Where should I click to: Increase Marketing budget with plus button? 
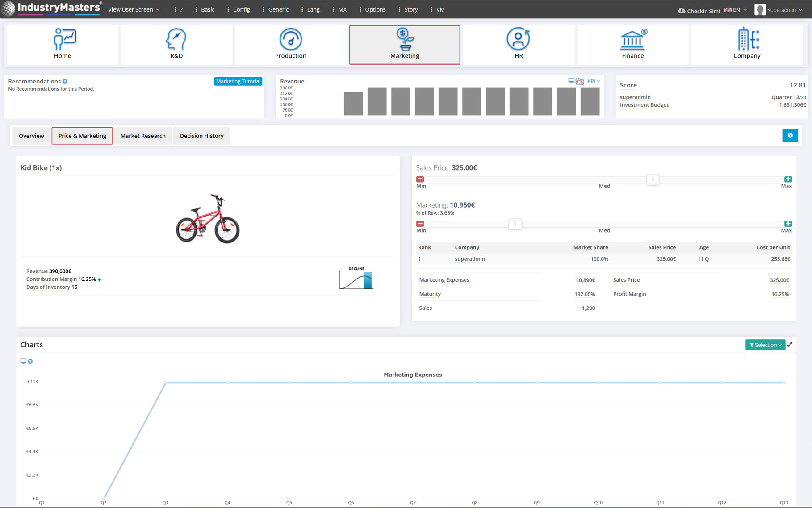[788, 224]
